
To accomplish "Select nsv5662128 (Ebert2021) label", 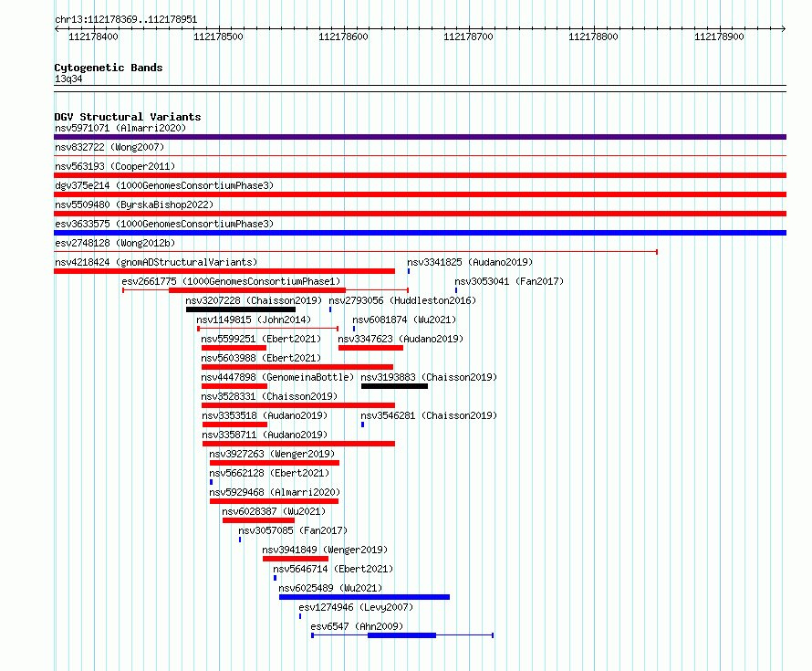I will [x=269, y=473].
